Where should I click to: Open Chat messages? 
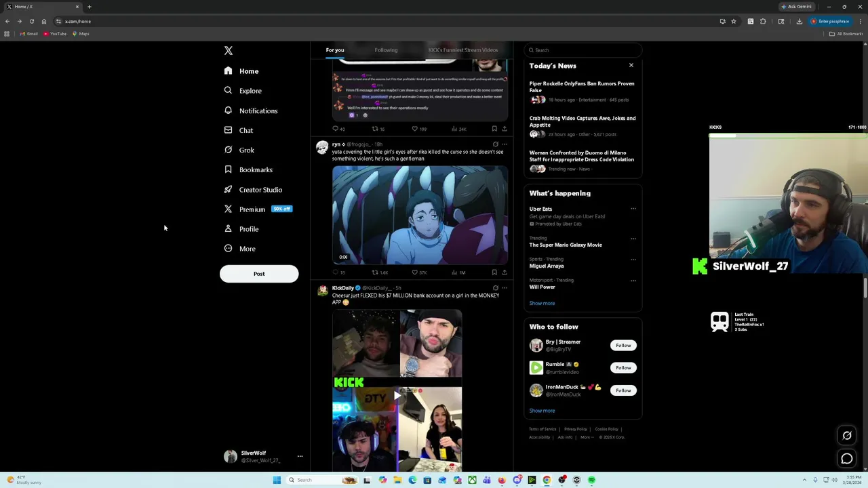point(239,130)
